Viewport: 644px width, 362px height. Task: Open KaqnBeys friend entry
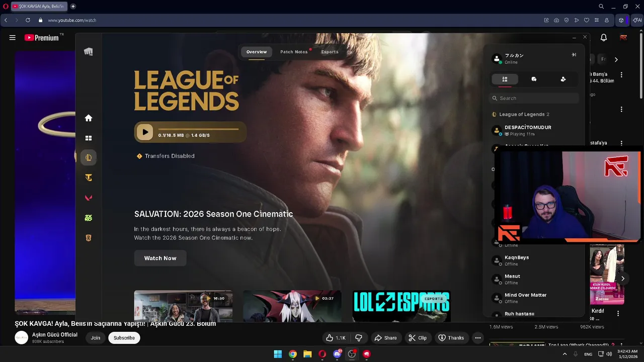pyautogui.click(x=534, y=260)
